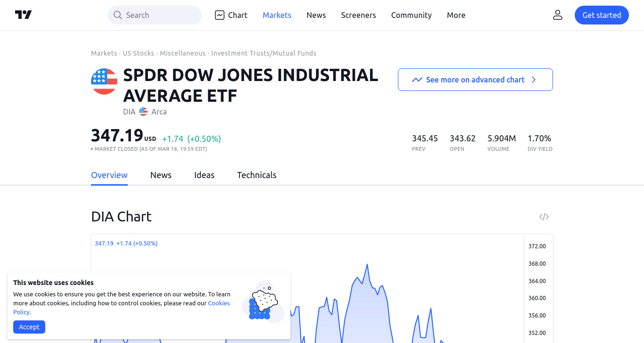
Task: Open the Community menu
Action: point(411,15)
